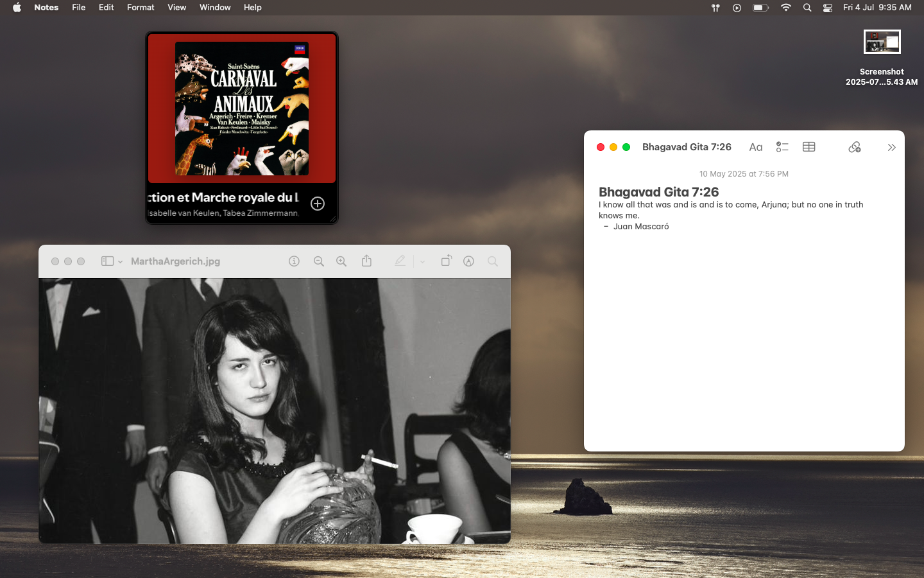The height and width of the screenshot is (578, 924).
Task: Click the date and time Fri 4 Jul
Action: (877, 8)
